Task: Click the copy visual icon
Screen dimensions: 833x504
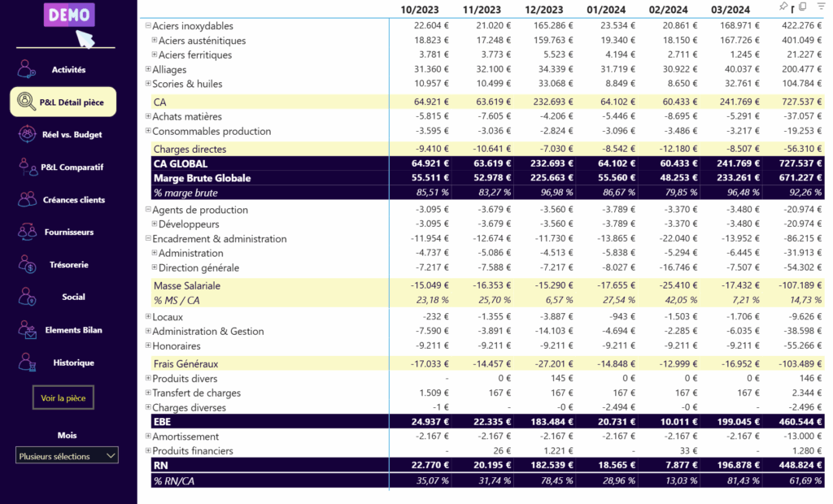Action: tap(802, 7)
